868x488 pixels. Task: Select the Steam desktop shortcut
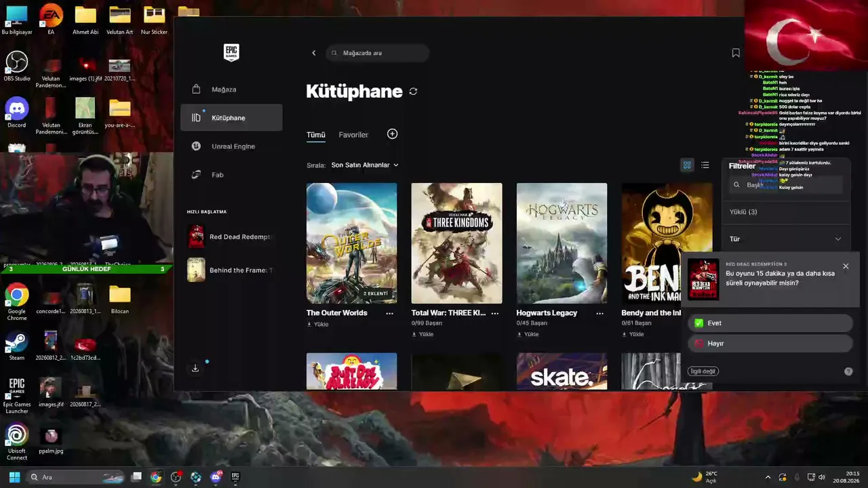tap(17, 346)
